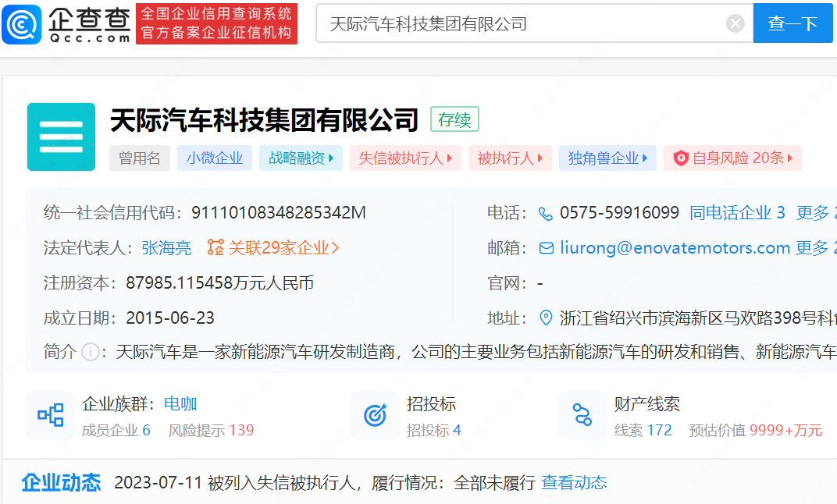Viewport: 837px width, 504px height.
Task: Click the 招投标 target icon
Action: pos(376,415)
